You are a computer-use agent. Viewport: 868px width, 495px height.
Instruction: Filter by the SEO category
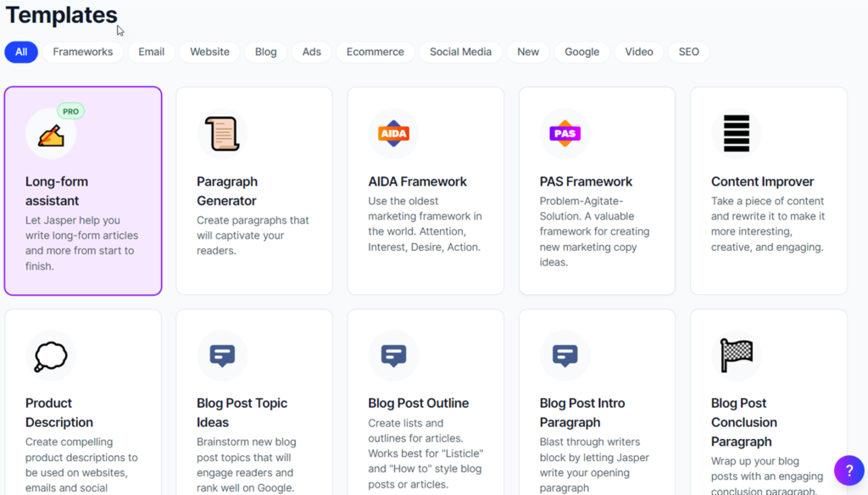click(x=688, y=52)
